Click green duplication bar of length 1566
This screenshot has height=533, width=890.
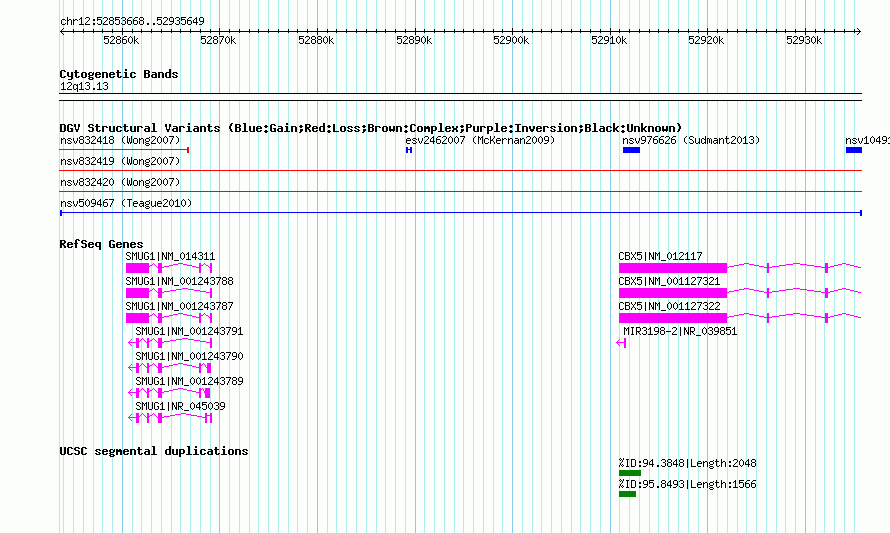(627, 494)
